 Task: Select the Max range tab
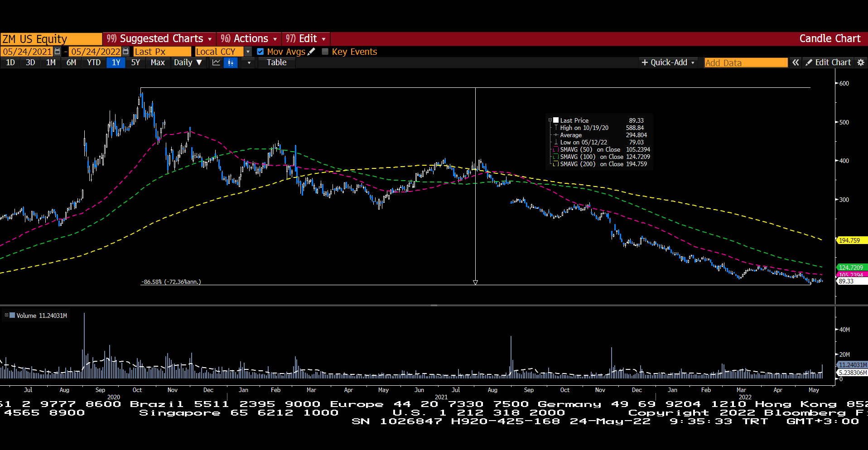click(158, 62)
